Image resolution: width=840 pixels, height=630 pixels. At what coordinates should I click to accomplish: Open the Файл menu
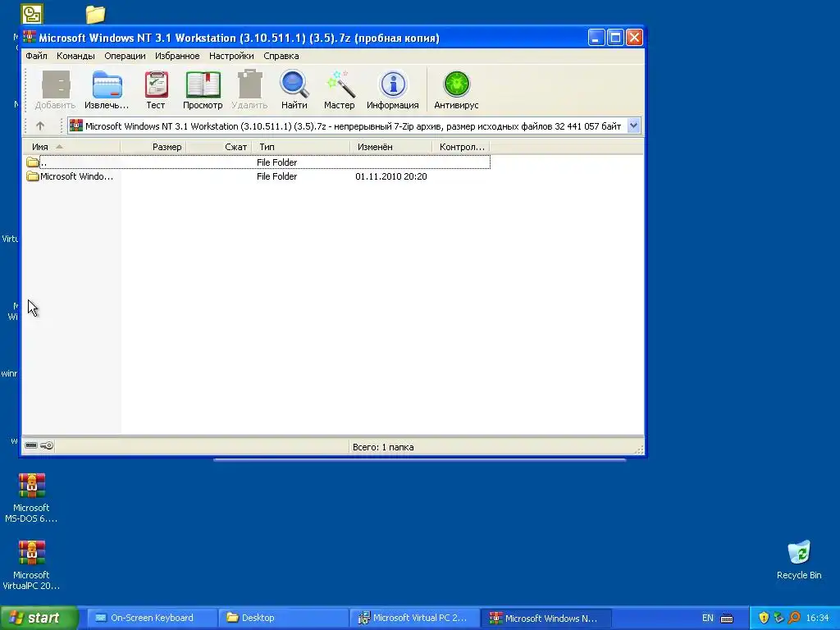(36, 56)
